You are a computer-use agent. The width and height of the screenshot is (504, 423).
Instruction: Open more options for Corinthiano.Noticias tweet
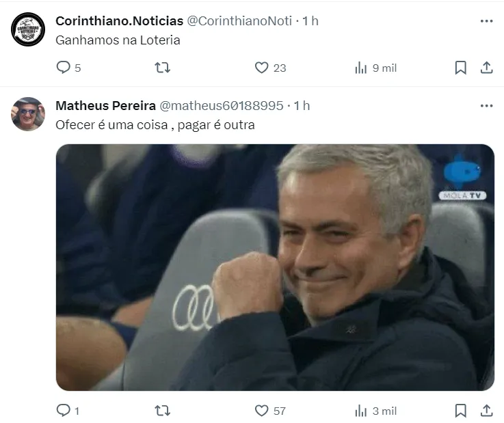coord(486,21)
